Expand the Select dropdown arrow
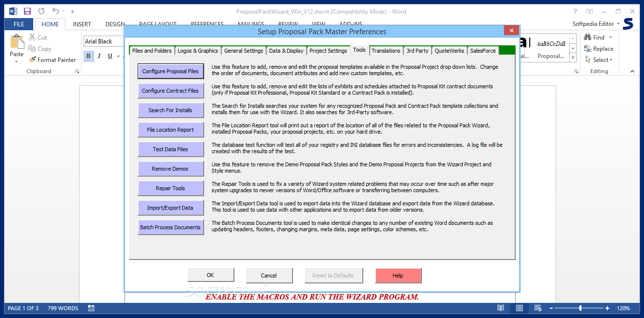 [612, 60]
